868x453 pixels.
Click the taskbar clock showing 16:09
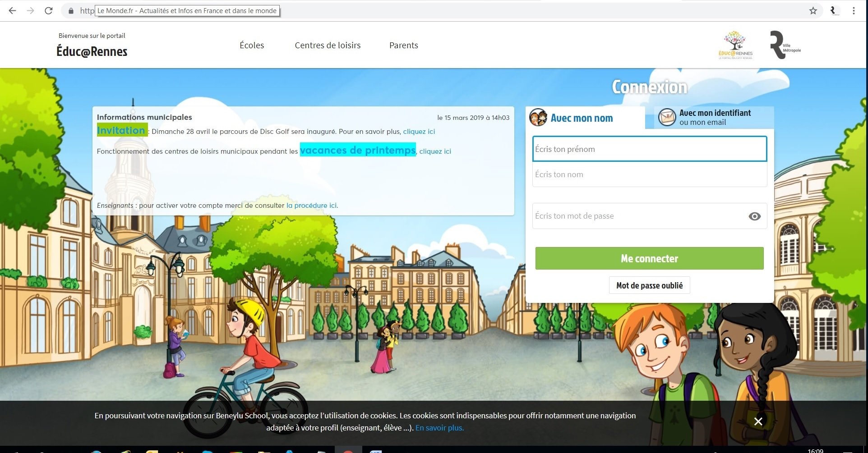click(815, 450)
